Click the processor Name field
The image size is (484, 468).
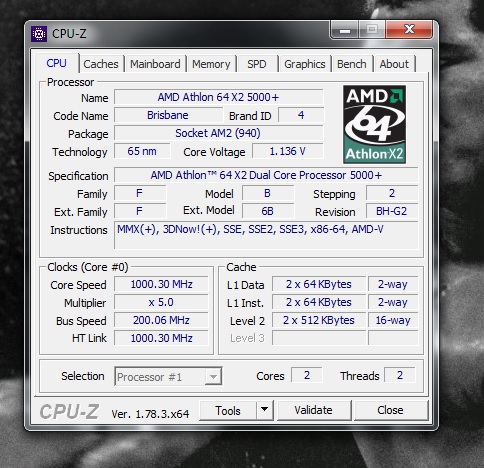(x=218, y=97)
